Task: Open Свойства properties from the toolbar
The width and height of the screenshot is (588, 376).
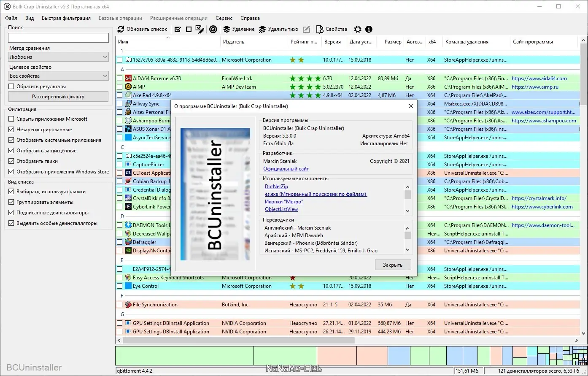Action: tap(332, 29)
